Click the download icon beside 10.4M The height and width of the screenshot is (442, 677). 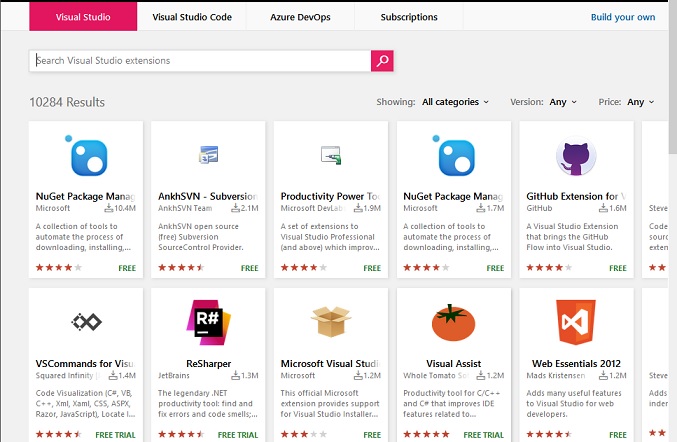point(108,208)
